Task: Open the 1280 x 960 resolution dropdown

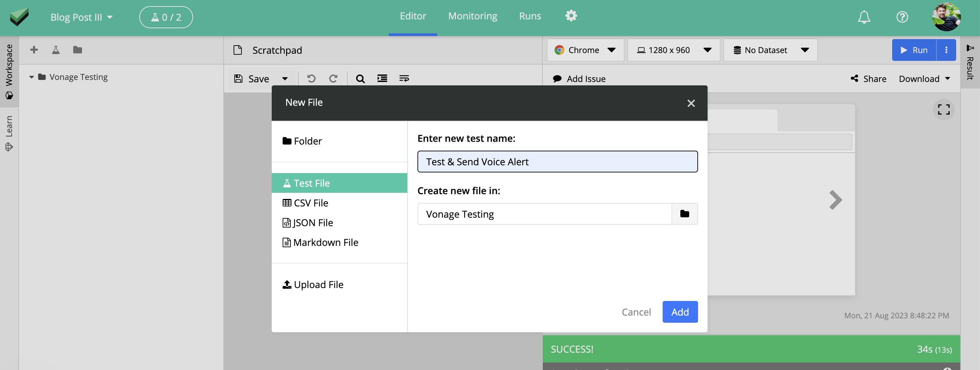Action: [x=674, y=50]
